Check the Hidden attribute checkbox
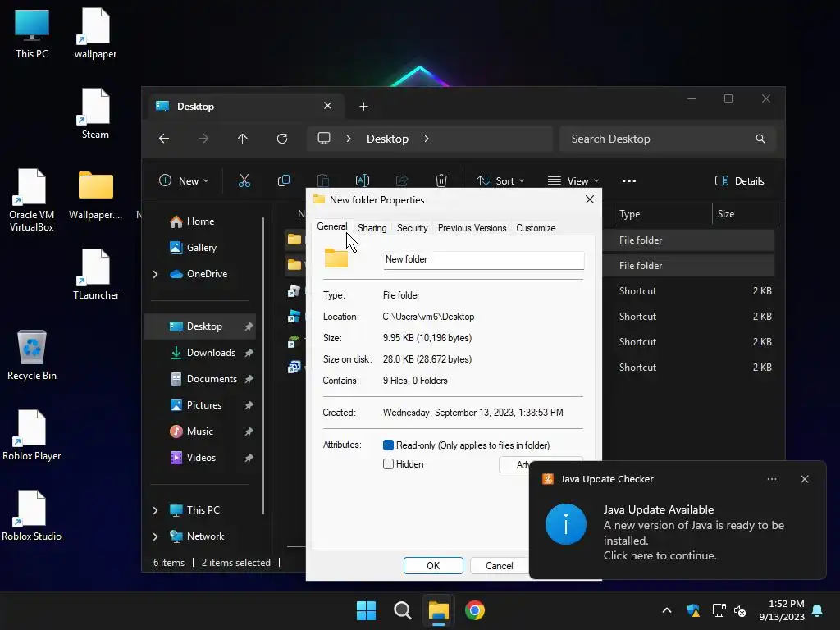 click(x=388, y=464)
